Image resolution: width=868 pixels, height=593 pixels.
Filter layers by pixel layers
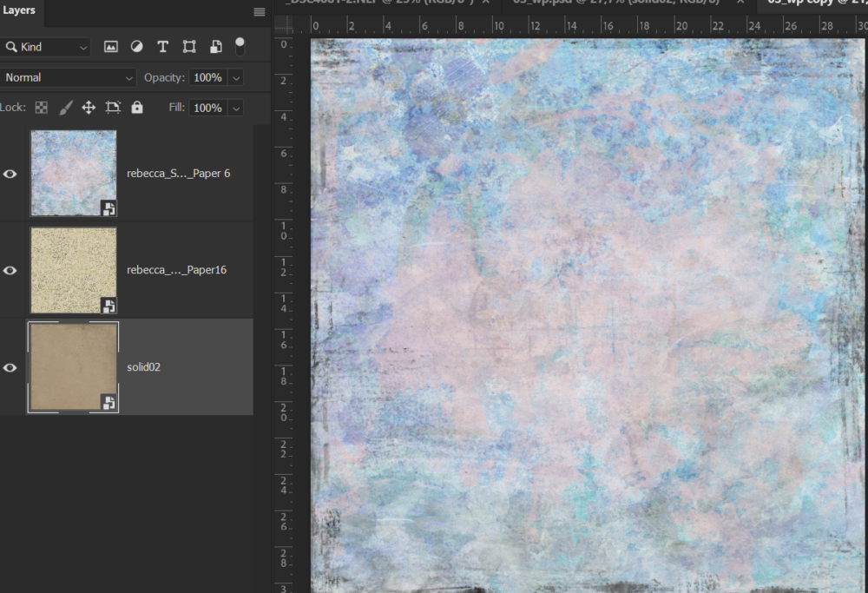[x=111, y=47]
